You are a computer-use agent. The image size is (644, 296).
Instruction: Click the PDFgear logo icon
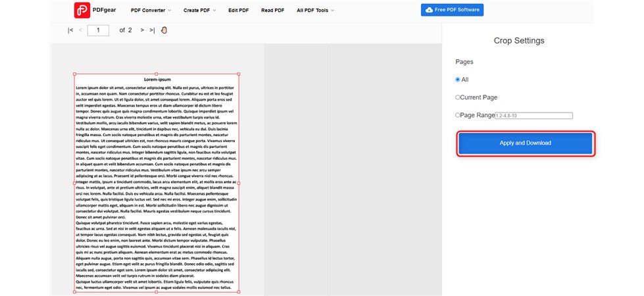pyautogui.click(x=82, y=11)
